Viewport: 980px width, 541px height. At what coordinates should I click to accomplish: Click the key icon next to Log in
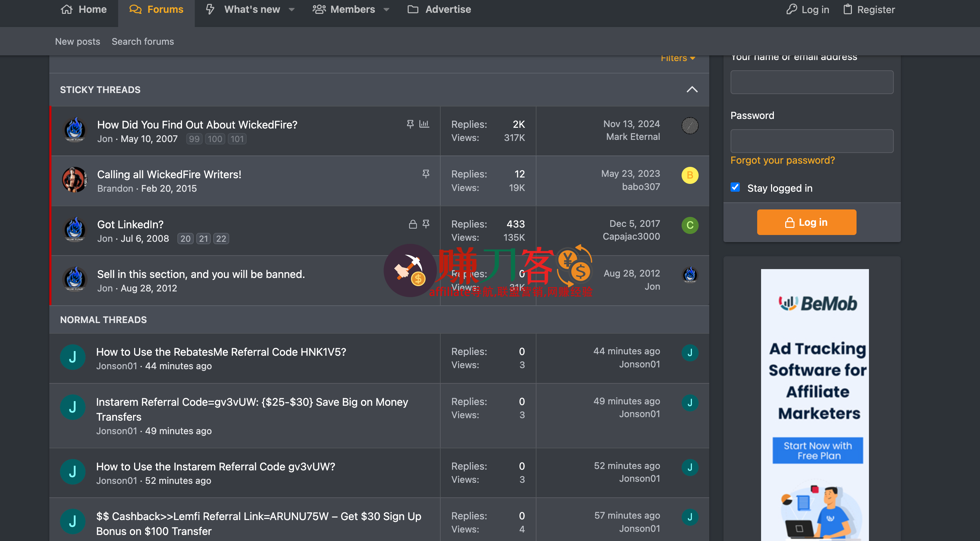point(791,9)
